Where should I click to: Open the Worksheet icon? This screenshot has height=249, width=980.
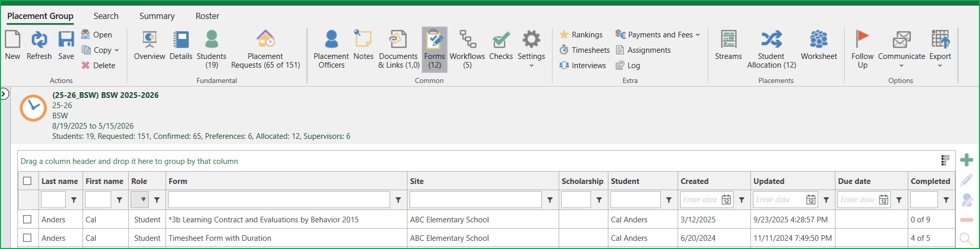(x=819, y=39)
